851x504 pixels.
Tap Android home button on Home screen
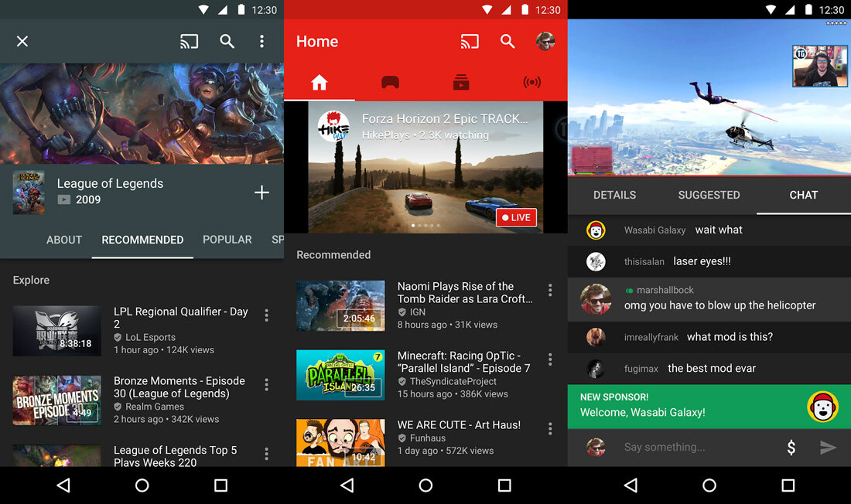coord(425,485)
